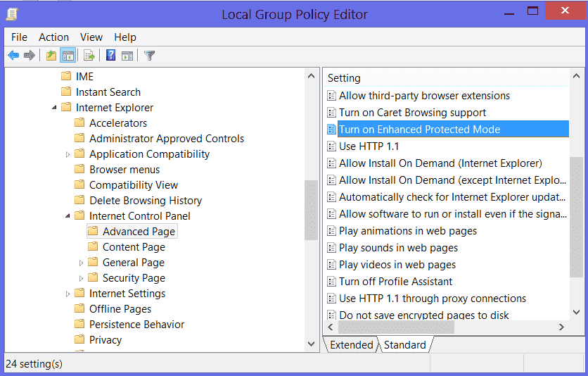This screenshot has width=588, height=376.
Task: Go back with the blue Back arrow
Action: (13, 56)
